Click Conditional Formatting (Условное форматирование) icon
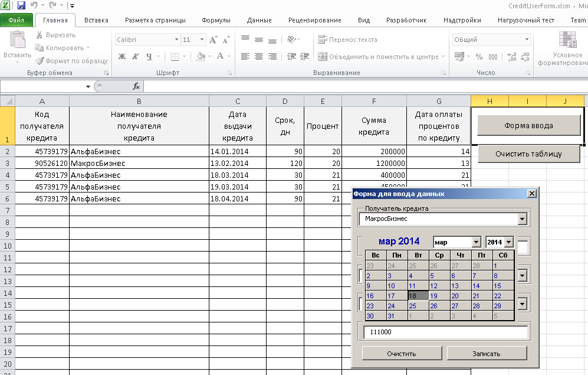588x375 pixels. [x=567, y=40]
